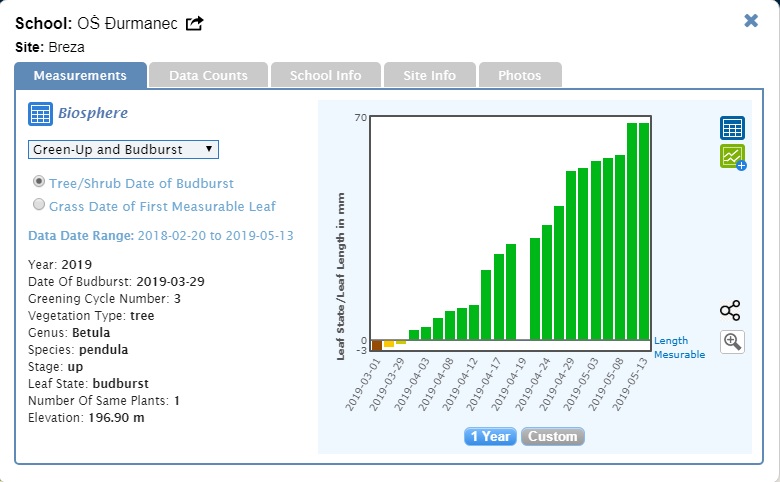The width and height of the screenshot is (780, 482).
Task: Click the green add-to-plot chart icon
Action: tap(733, 157)
